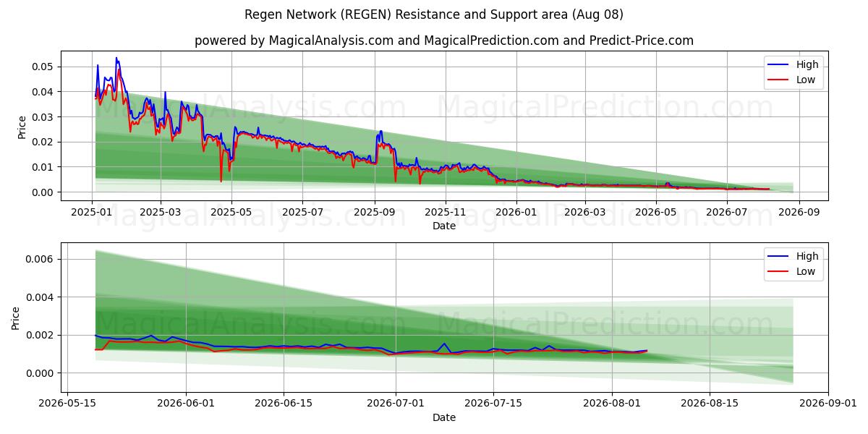This screenshot has height=434, width=868.
Task: Click the red line sample beside 'Low' in the top legend
Action: tap(779, 80)
